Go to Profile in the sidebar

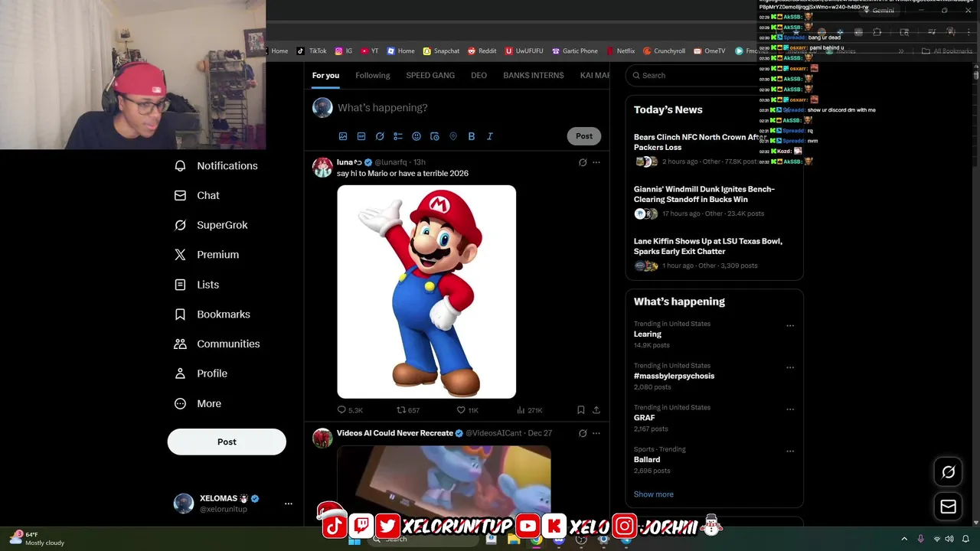pyautogui.click(x=201, y=373)
